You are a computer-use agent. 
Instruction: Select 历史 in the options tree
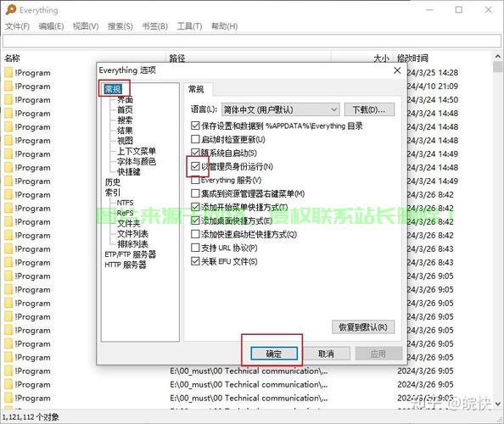(x=113, y=182)
